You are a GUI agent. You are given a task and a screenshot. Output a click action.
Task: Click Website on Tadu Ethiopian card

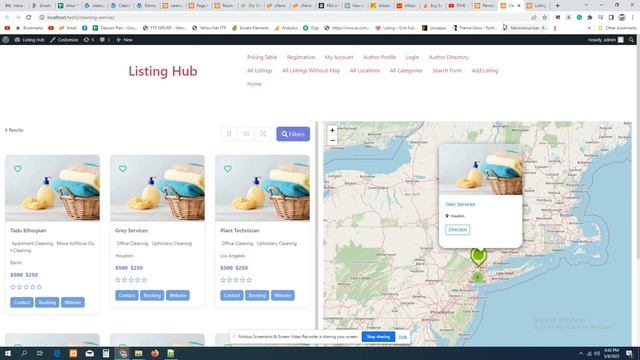coord(73,302)
